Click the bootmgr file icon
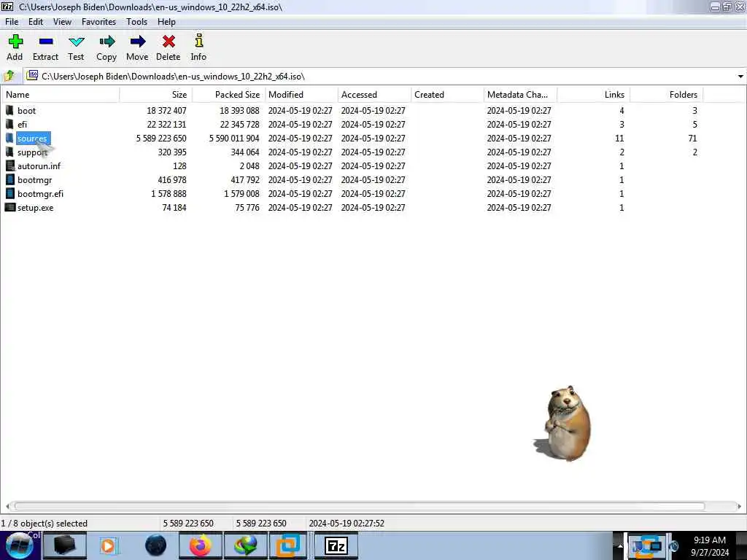 click(x=10, y=179)
